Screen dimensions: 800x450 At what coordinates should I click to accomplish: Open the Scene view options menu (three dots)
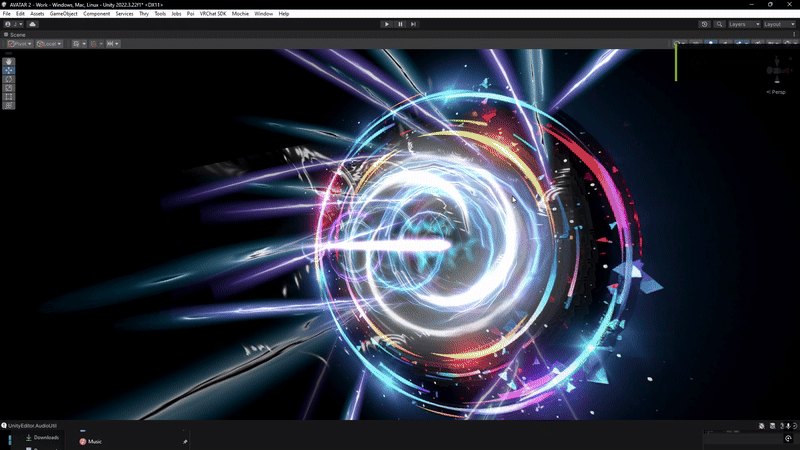coord(794,35)
